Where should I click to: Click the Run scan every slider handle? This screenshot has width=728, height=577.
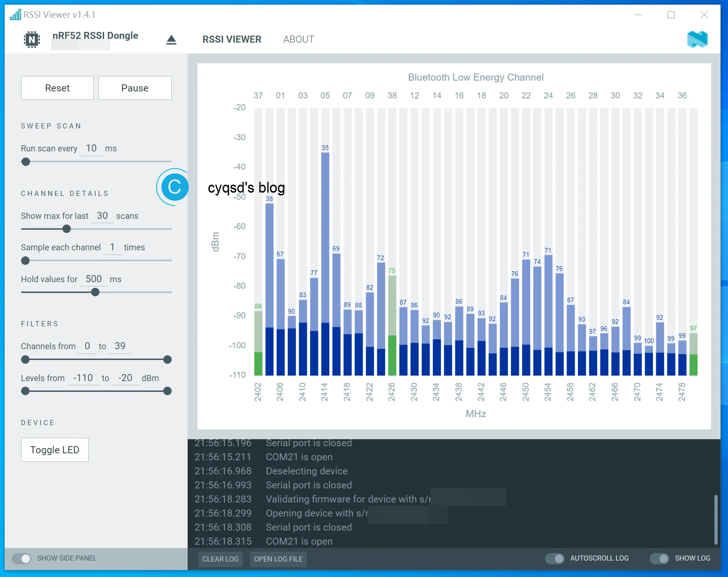pos(26,162)
